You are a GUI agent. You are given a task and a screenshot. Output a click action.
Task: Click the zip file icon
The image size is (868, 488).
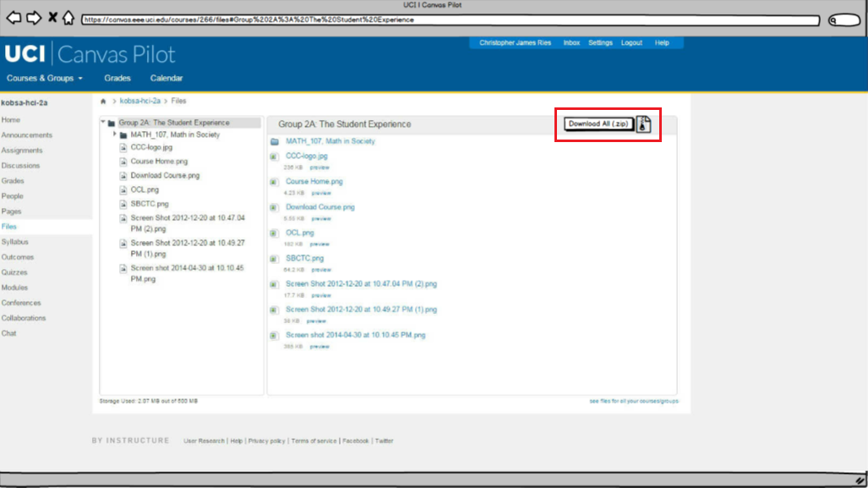pos(644,124)
